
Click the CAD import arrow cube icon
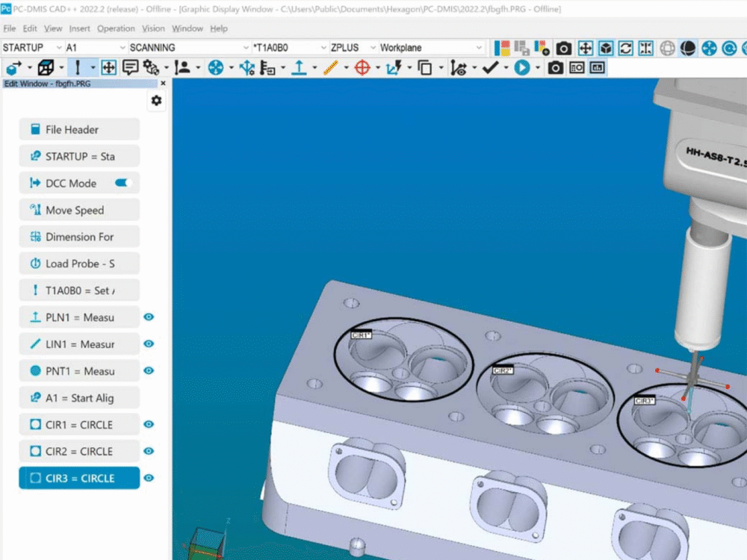click(13, 68)
